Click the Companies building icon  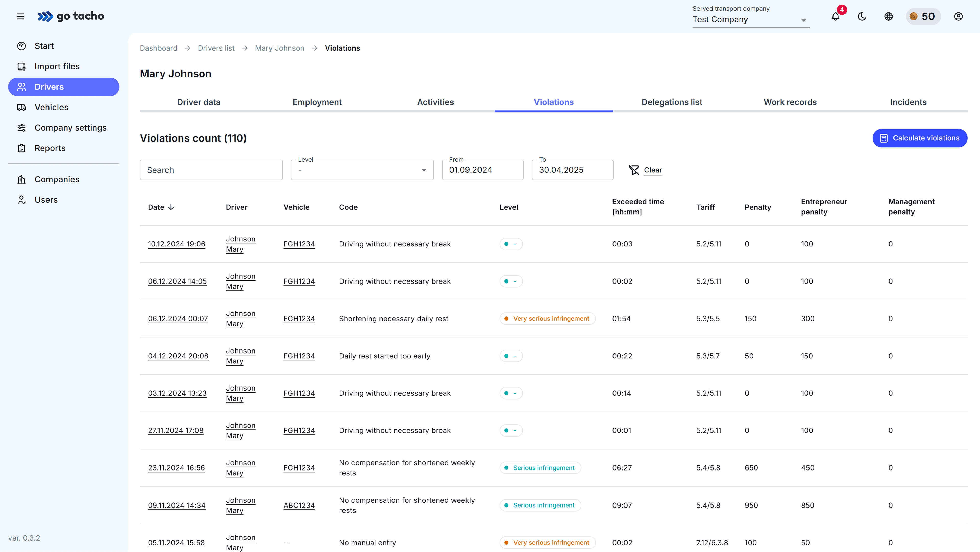[x=22, y=179]
